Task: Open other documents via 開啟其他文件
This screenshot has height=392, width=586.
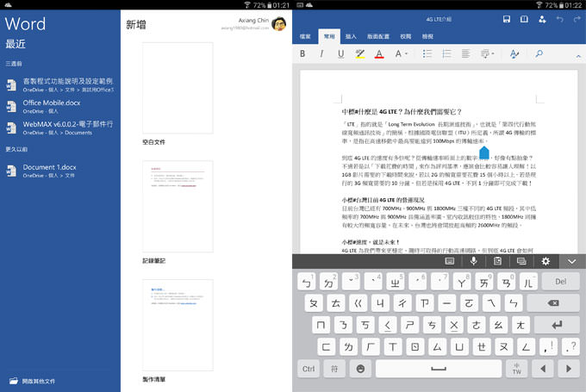Action: click(x=33, y=381)
